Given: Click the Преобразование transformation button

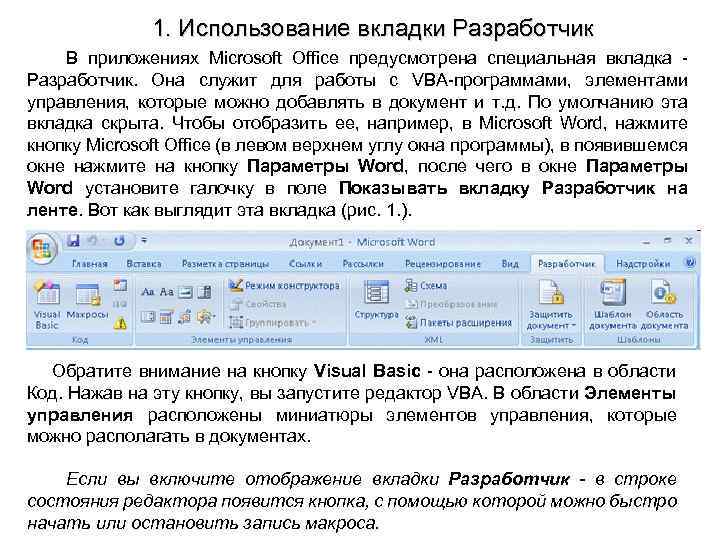Looking at the screenshot, I should point(451,304).
